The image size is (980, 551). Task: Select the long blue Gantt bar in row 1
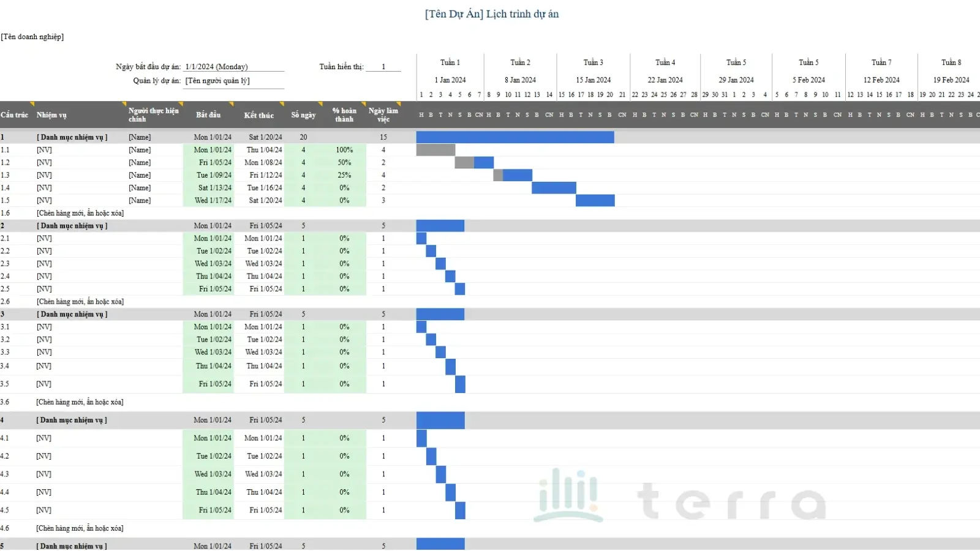pos(515,137)
